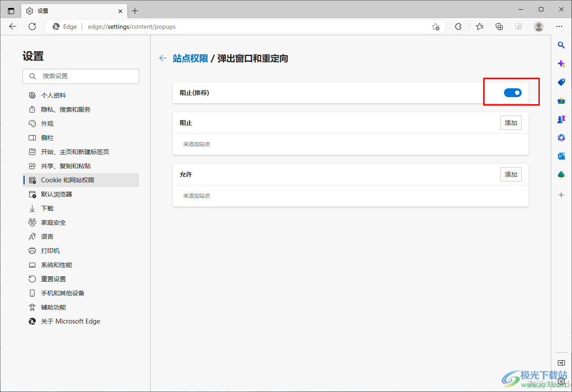The width and height of the screenshot is (572, 392).
Task: Open 下载 settings section
Action: coord(81,208)
